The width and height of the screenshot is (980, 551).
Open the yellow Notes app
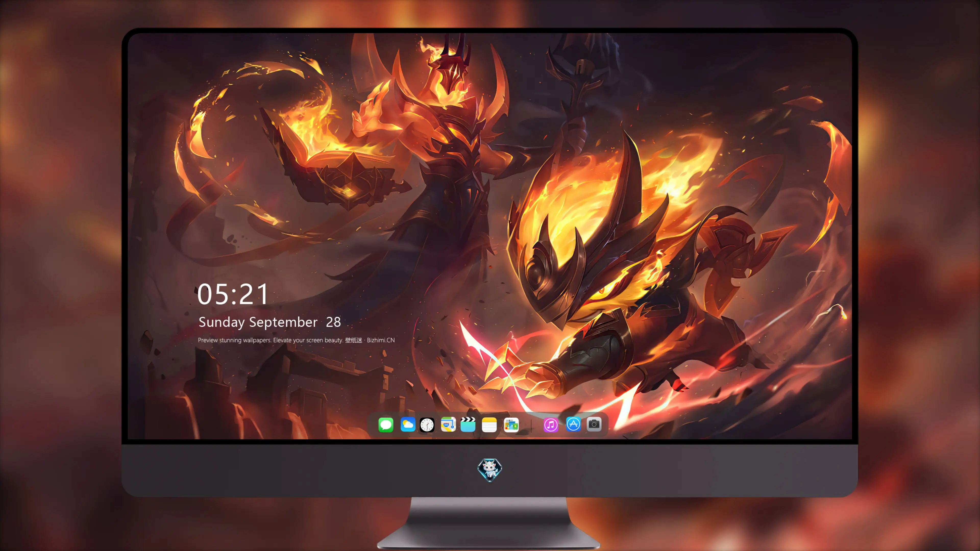[x=489, y=424]
